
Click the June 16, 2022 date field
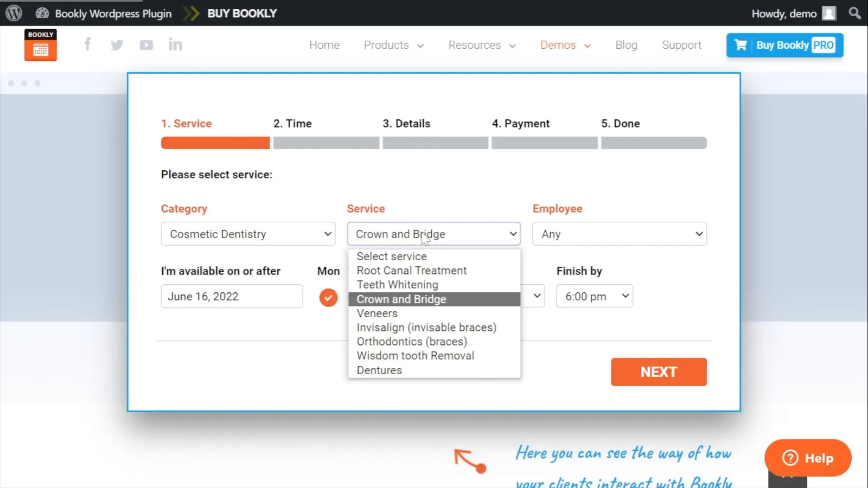pyautogui.click(x=232, y=296)
